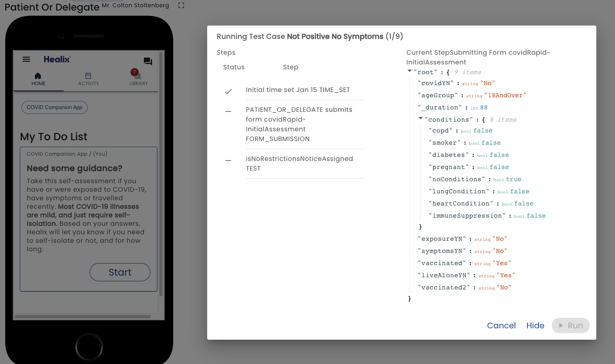The width and height of the screenshot is (615, 364).
Task: Cancel the running test case
Action: 501,325
